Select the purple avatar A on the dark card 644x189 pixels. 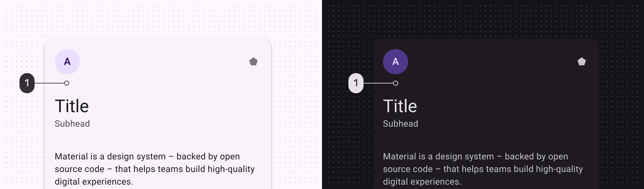(395, 62)
